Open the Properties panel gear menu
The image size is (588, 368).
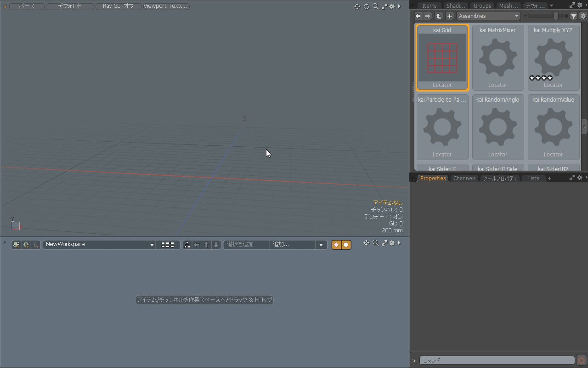click(580, 178)
